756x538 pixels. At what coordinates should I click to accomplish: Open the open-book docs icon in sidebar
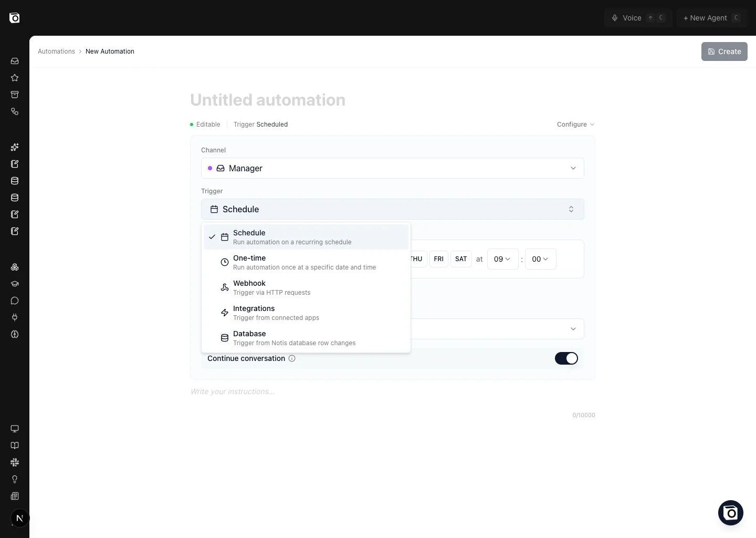coord(15,446)
